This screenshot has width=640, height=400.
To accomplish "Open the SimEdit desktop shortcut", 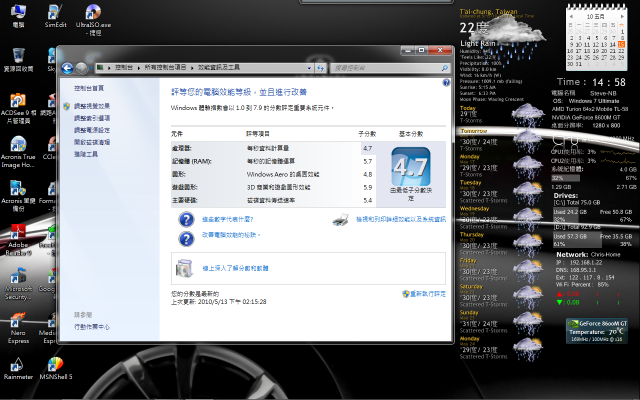I will click(x=56, y=16).
